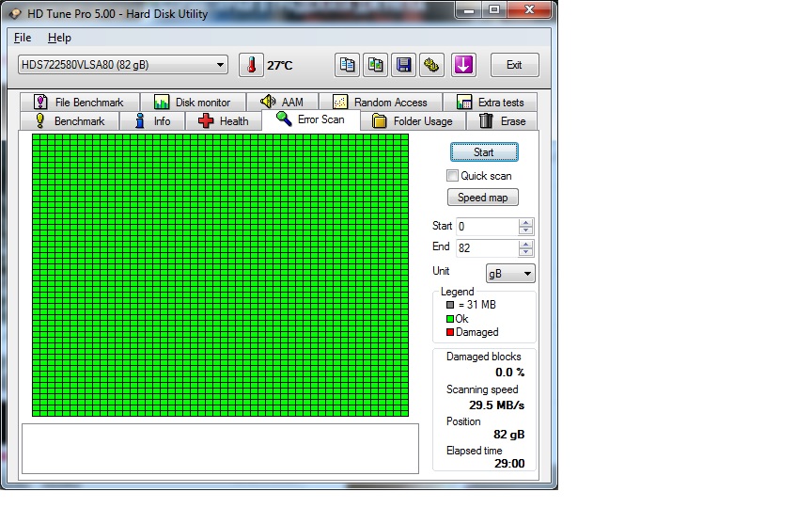Switch to the Benchmark tab
This screenshot has width=812, height=508.
[x=70, y=121]
